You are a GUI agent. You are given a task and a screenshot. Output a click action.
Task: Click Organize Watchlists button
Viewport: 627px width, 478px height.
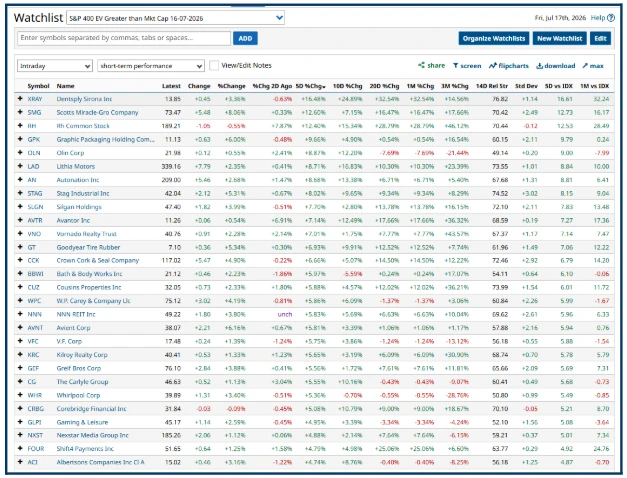click(x=494, y=38)
